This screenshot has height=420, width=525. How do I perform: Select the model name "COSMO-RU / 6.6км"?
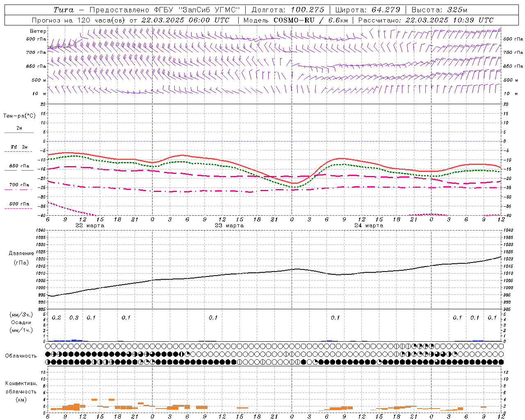pos(311,20)
